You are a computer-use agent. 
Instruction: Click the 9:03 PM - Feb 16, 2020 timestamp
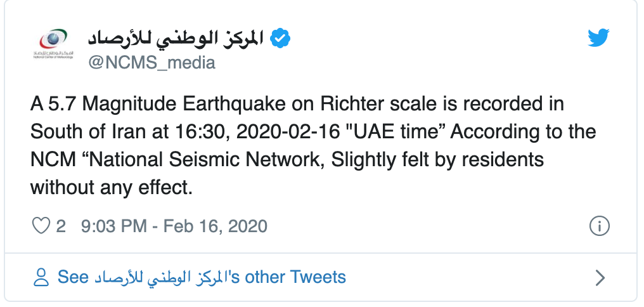174,226
